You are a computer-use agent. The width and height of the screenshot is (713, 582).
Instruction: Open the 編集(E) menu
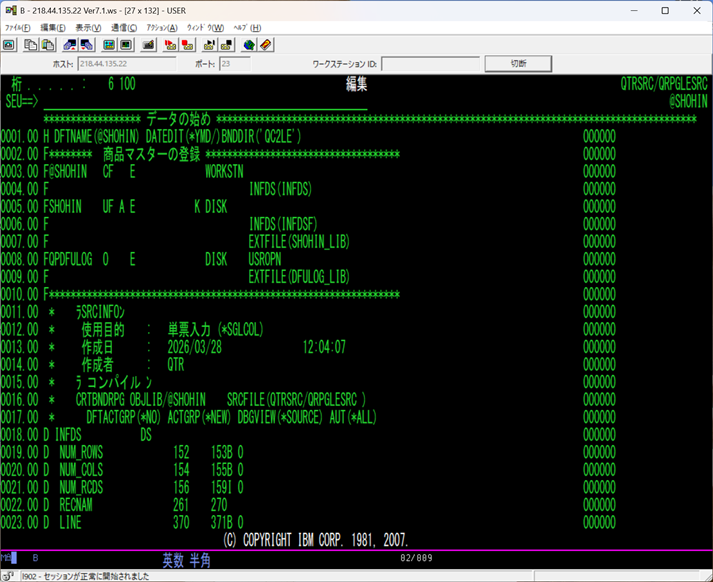[x=53, y=27]
